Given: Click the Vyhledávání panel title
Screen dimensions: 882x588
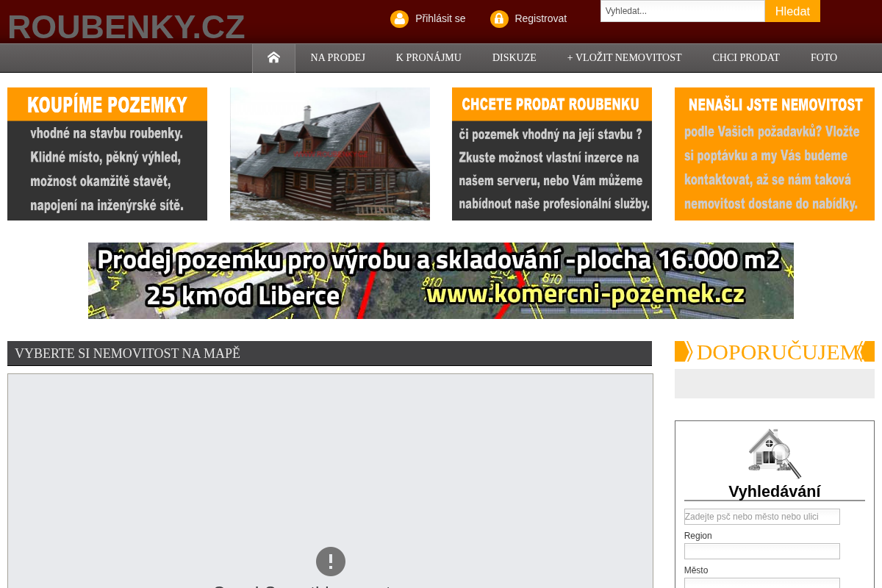Looking at the screenshot, I should tap(774, 492).
